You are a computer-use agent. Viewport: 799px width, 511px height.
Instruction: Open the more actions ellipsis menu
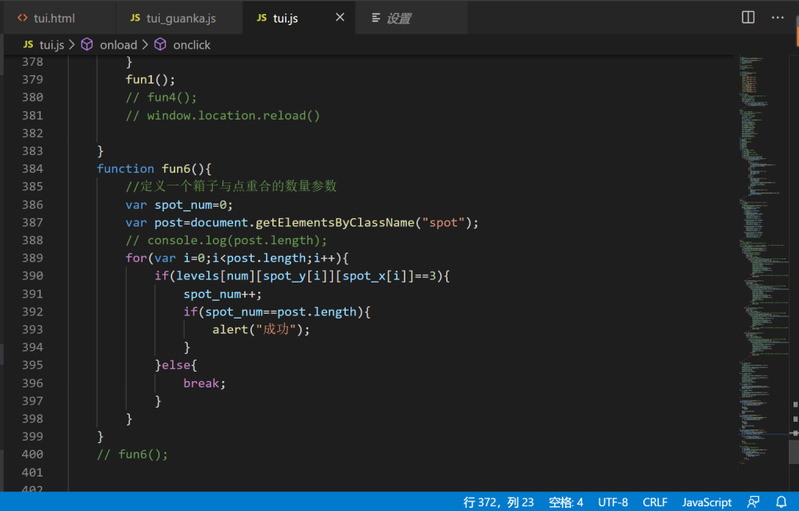coord(778,18)
